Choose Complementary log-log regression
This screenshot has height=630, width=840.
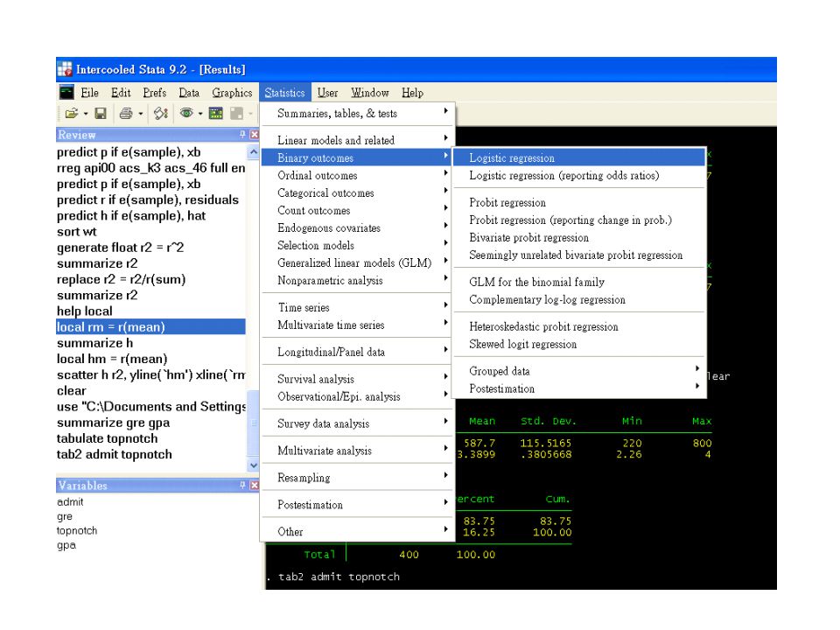[579, 299]
